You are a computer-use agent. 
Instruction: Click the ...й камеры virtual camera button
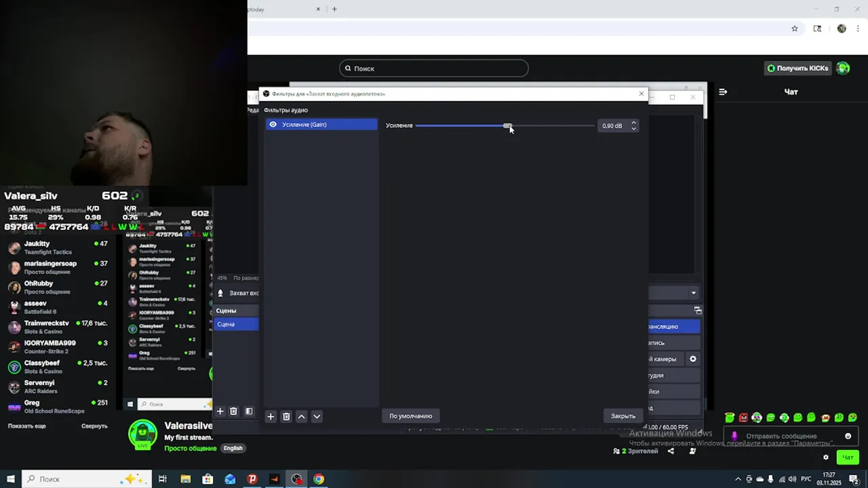coord(666,359)
